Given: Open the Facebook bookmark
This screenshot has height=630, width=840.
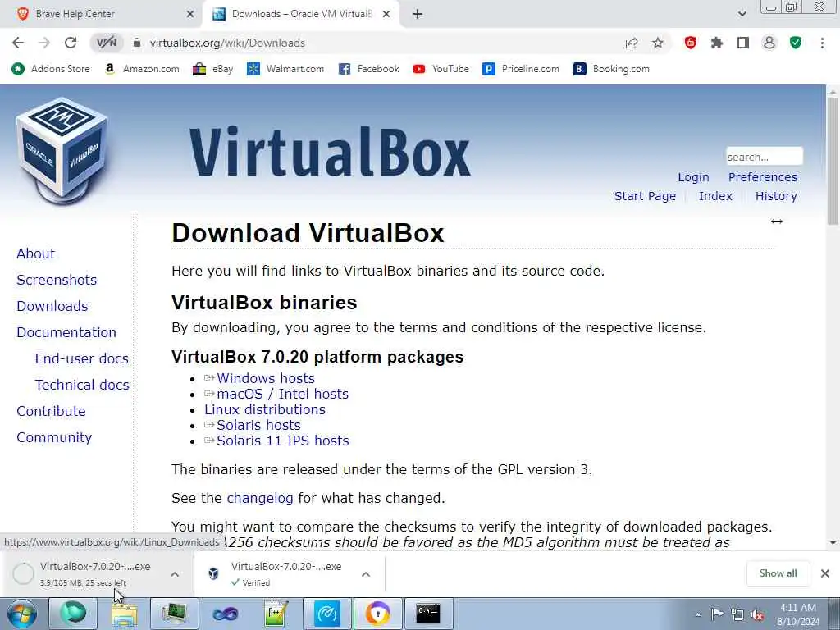Looking at the screenshot, I should [x=369, y=69].
